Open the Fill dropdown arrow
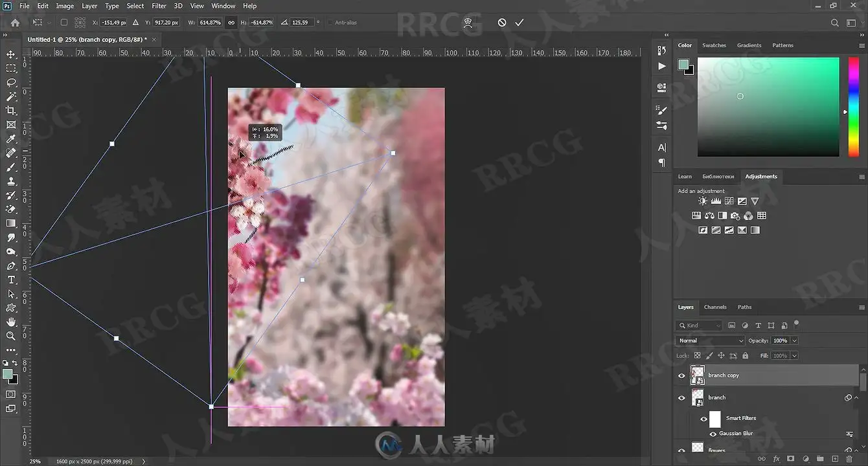The image size is (868, 466). click(x=794, y=355)
